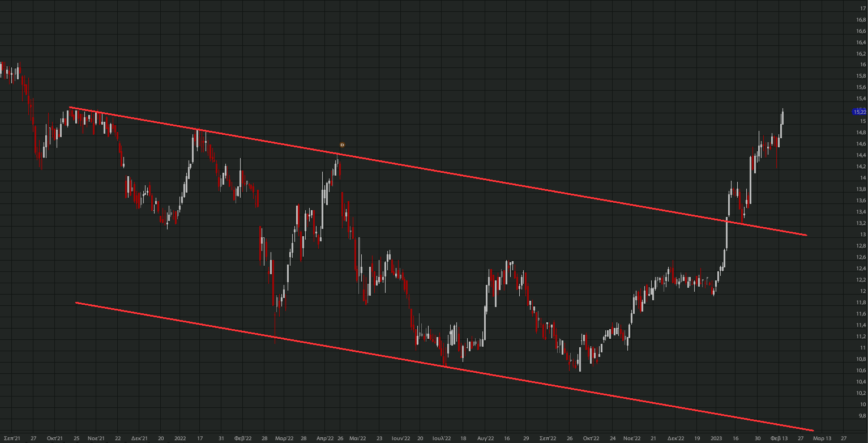Click the 16,8 price axis label

861,20
